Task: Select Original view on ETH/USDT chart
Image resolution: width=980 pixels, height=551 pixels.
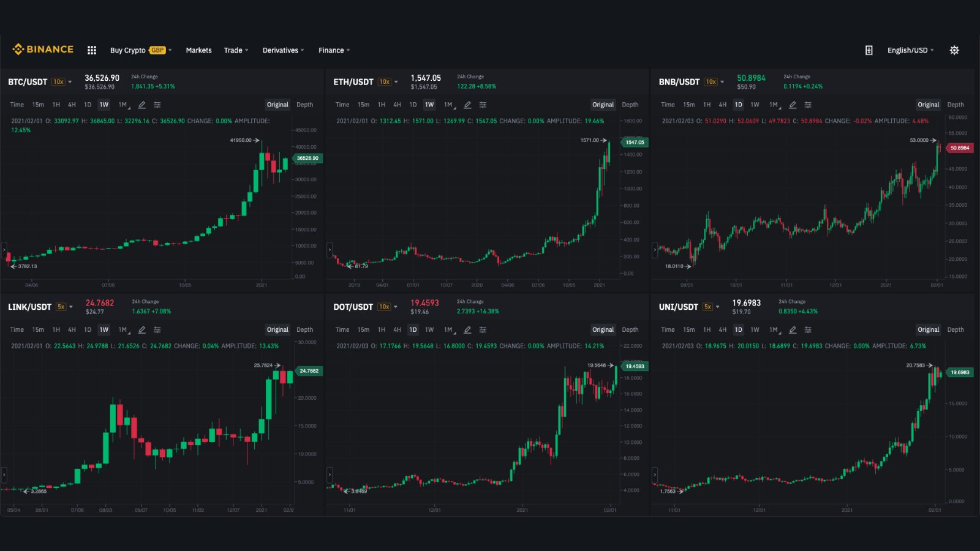Action: point(603,105)
